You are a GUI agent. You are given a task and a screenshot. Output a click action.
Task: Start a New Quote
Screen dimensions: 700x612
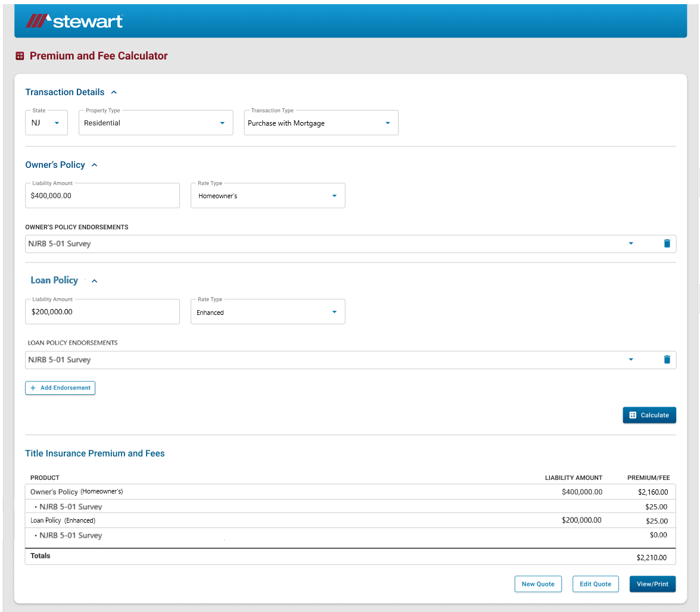(x=538, y=584)
